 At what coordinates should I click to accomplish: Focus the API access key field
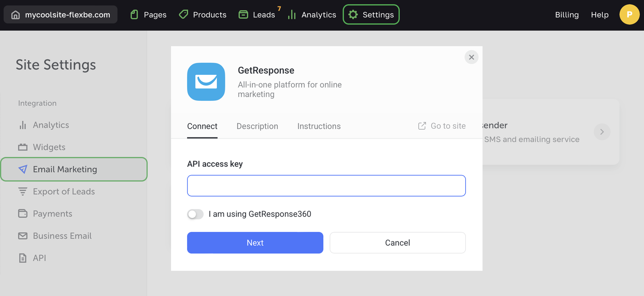(326, 185)
